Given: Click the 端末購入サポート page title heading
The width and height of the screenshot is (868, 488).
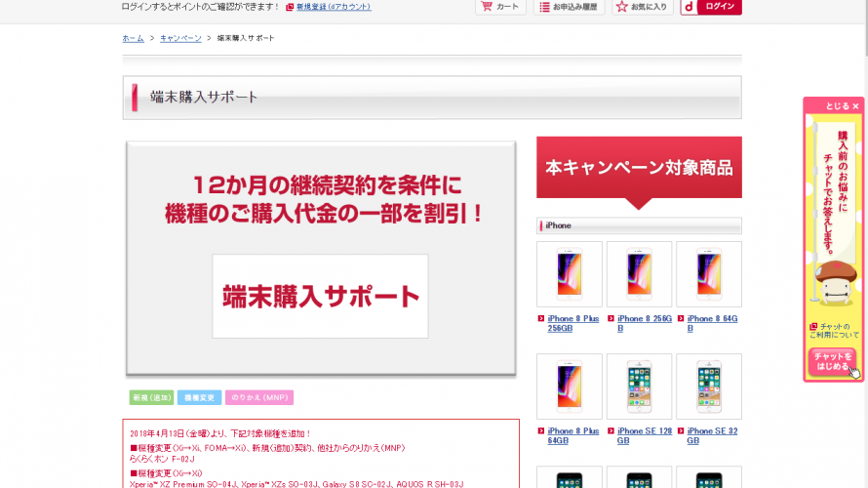Looking at the screenshot, I should (432, 98).
